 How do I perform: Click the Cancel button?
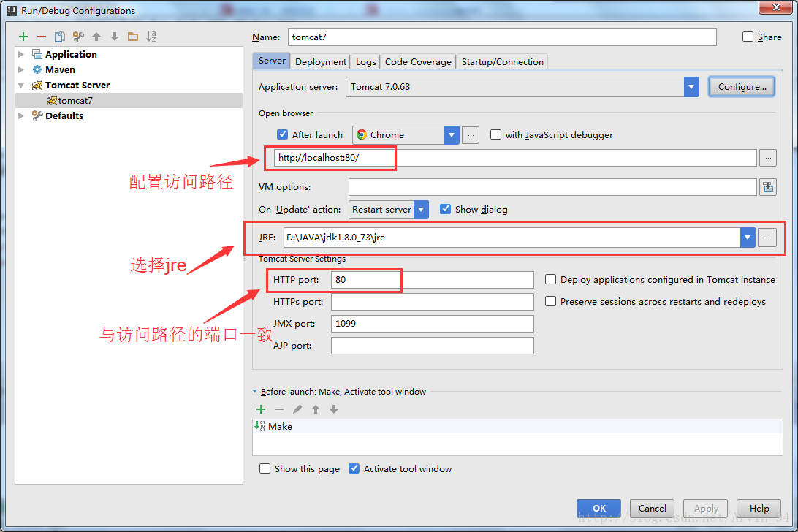[652, 508]
